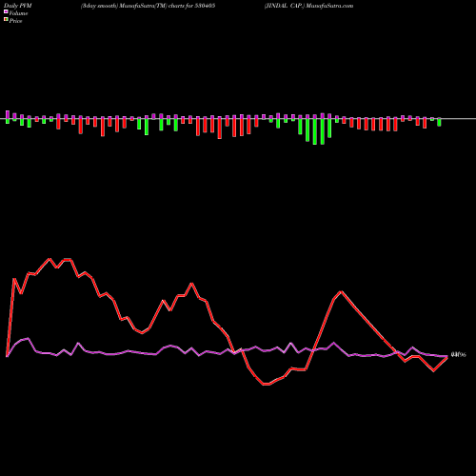Click the Volume legend color swatch

6,12
